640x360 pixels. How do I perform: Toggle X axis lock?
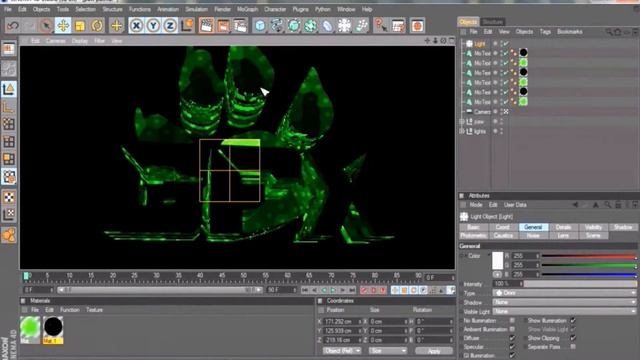click(136, 26)
